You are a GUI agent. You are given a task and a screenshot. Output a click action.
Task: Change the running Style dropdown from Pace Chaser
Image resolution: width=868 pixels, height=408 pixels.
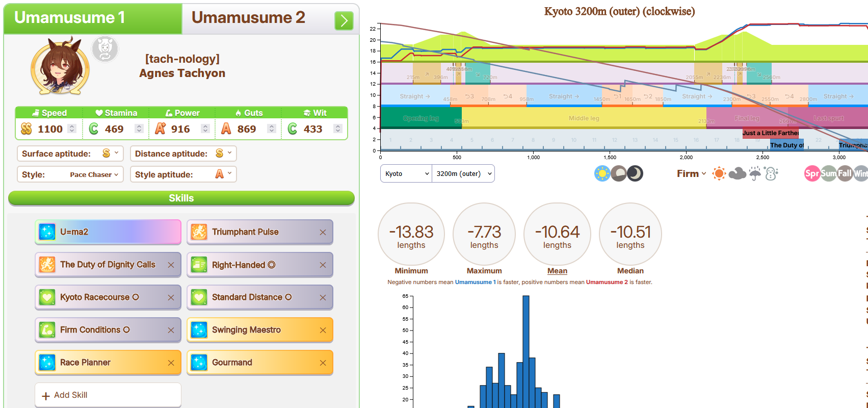[70, 174]
